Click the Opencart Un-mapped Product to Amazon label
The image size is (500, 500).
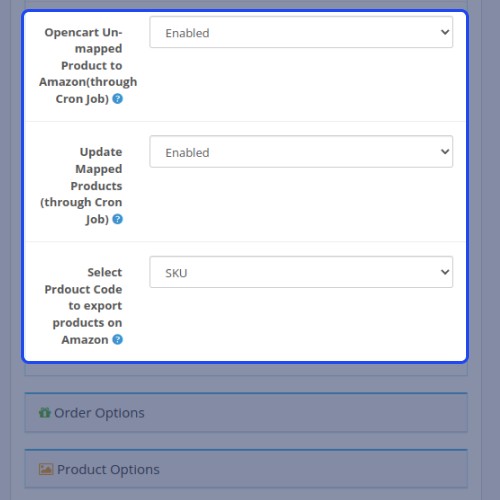pos(88,65)
